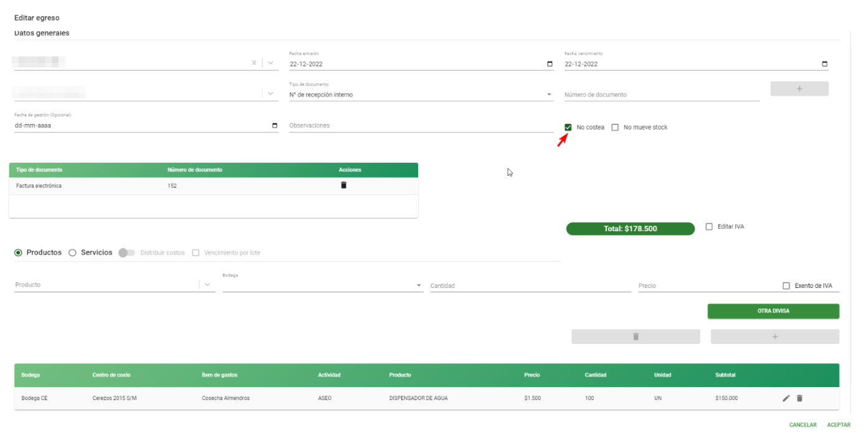The height and width of the screenshot is (445, 868).
Task: Focus the Observaciones field
Action: (421, 125)
